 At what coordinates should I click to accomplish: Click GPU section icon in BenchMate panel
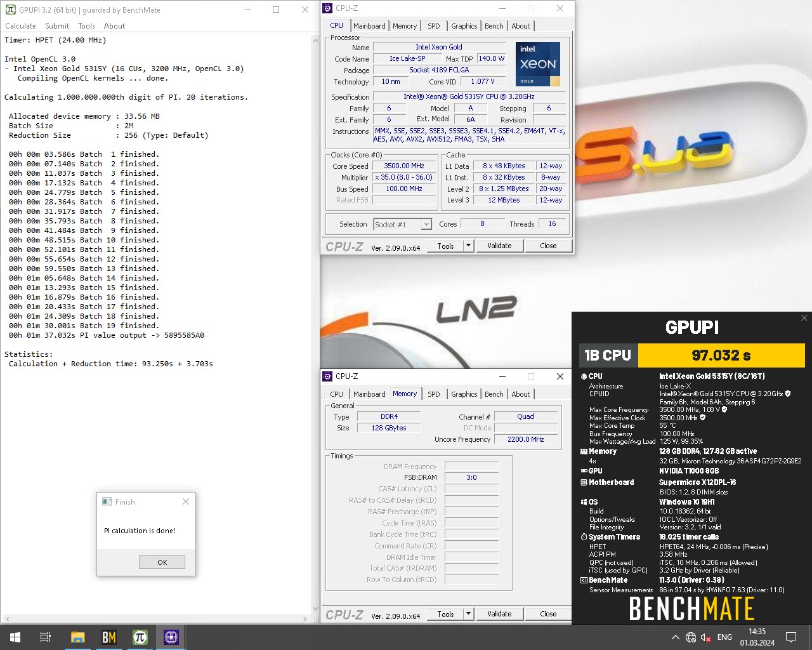(584, 471)
